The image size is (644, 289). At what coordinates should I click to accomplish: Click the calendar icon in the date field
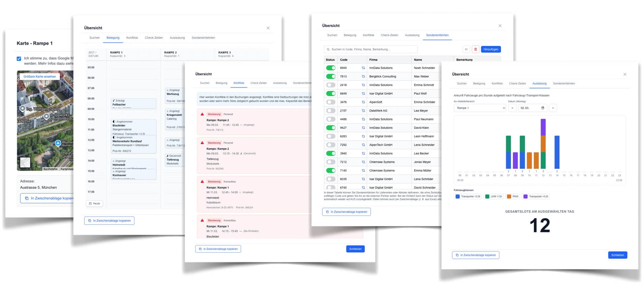[x=543, y=108]
